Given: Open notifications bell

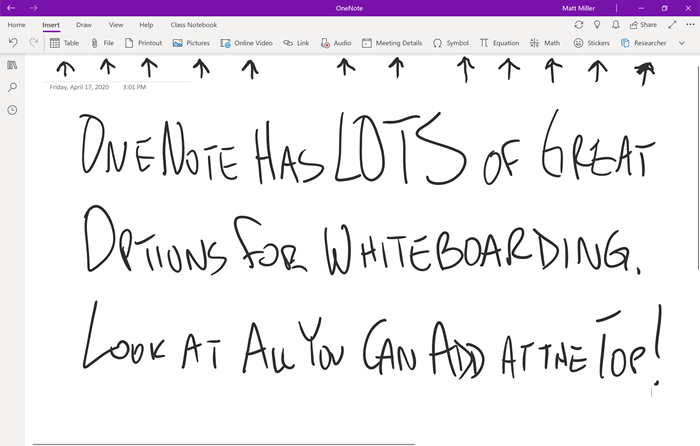Looking at the screenshot, I should click(616, 25).
